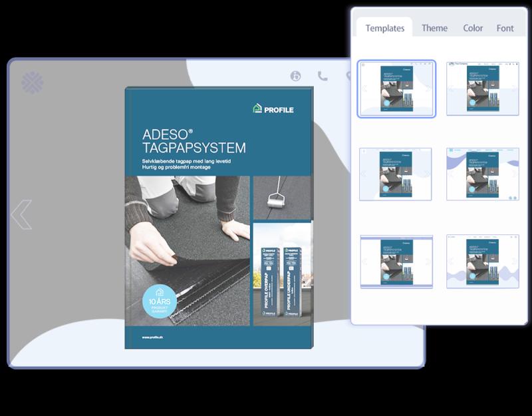Open the Theme tab
Screen dimensions: 532x416
tap(434, 28)
